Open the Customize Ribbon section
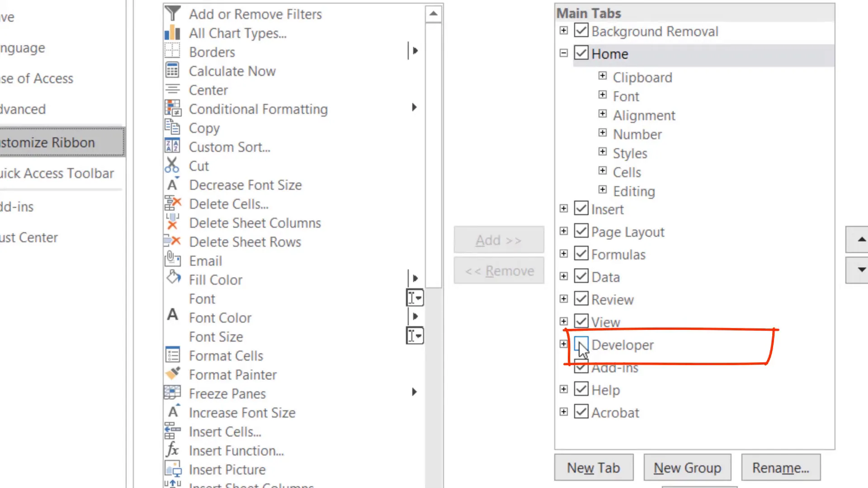Screen dimensions: 868x488 (x=47, y=142)
